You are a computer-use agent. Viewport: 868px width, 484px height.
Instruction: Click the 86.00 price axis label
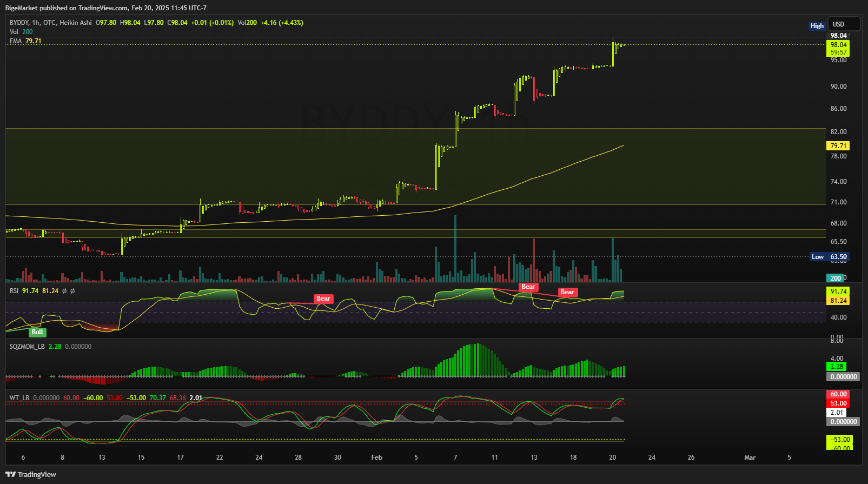click(x=838, y=109)
